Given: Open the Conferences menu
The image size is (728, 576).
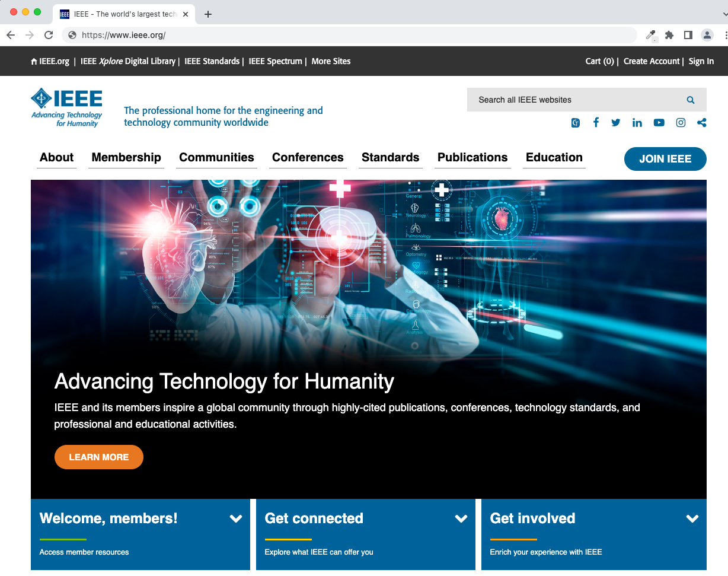Looking at the screenshot, I should (308, 157).
